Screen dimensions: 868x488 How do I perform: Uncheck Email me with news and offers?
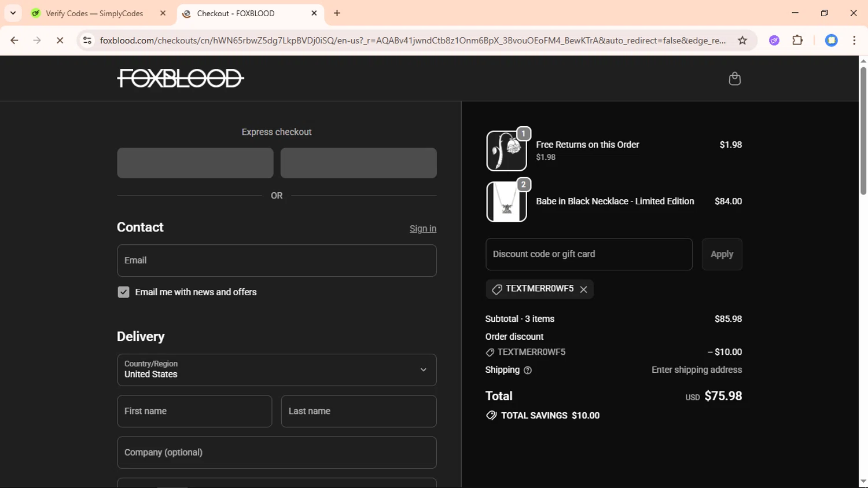click(x=123, y=292)
